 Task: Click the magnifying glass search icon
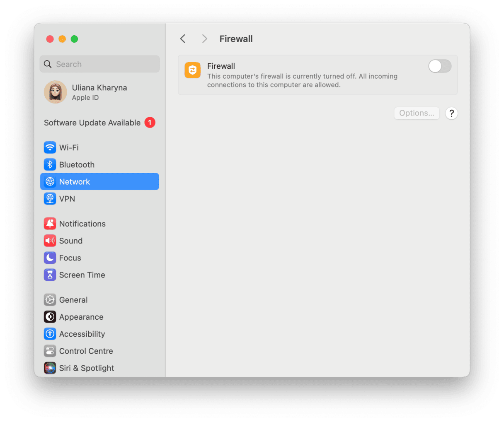click(x=48, y=64)
